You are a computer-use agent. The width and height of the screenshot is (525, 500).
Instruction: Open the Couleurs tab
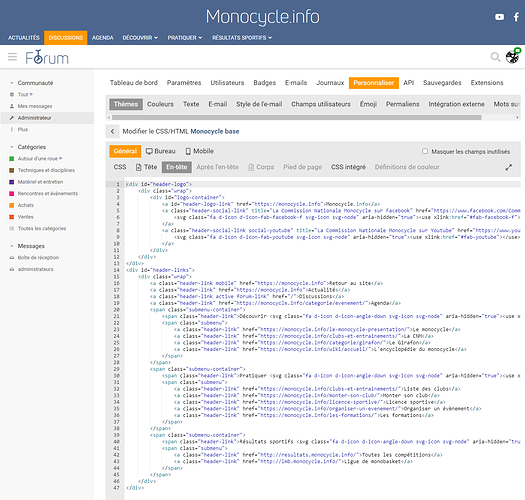tap(160, 104)
